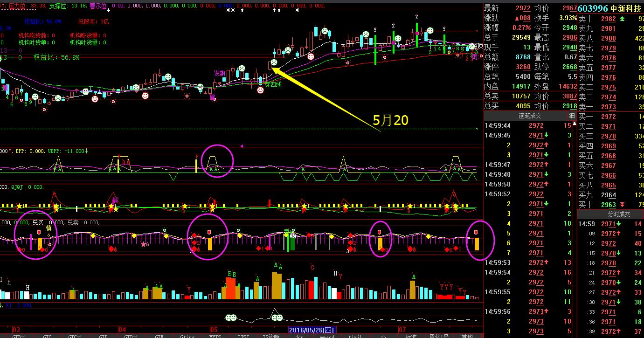Click the smiley face at the yellow arrow tip

click(x=274, y=62)
